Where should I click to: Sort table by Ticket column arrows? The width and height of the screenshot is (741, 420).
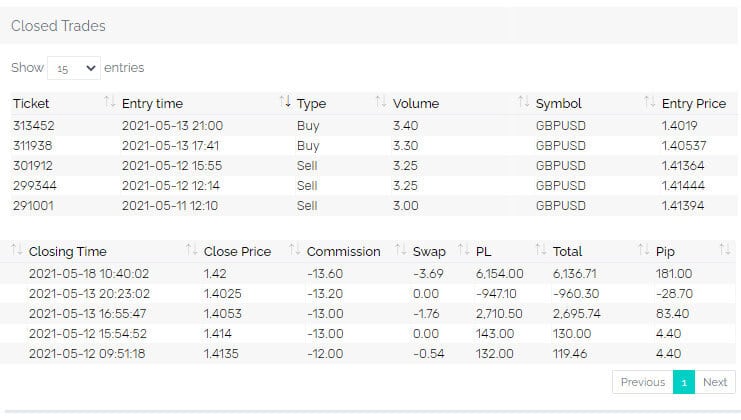109,103
